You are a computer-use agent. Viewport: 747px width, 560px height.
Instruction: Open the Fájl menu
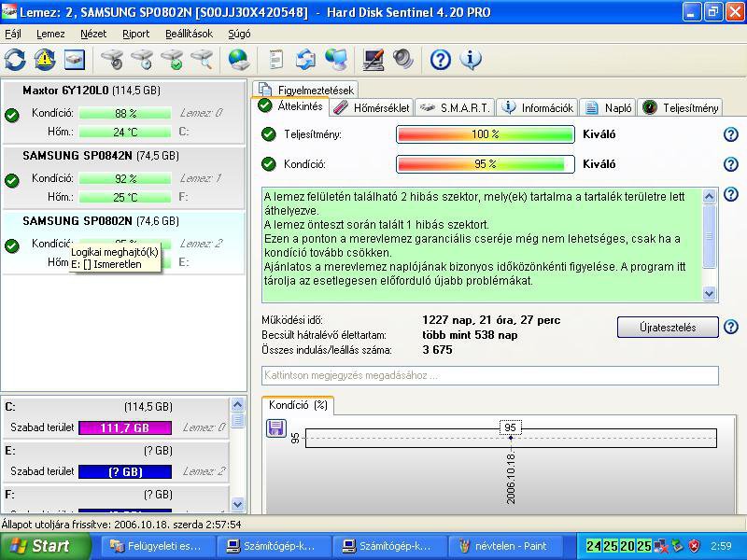pos(13,34)
